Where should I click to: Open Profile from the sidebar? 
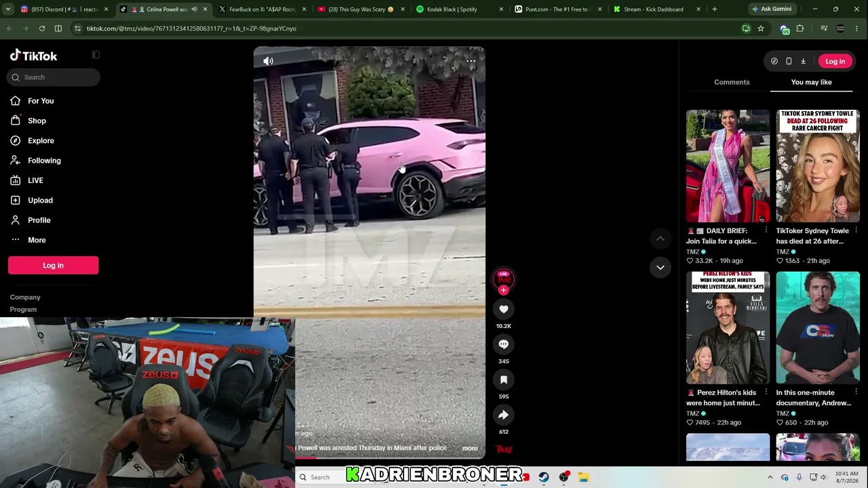[31, 220]
